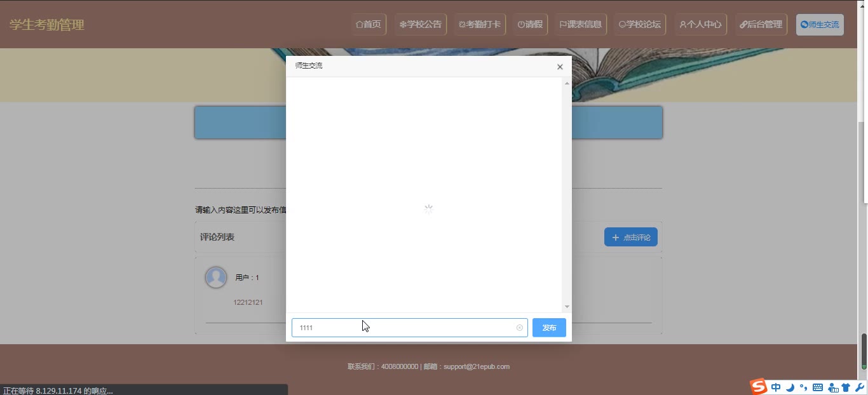The image size is (868, 395).
Task: Click the Sogou input method S logo
Action: [x=758, y=387]
